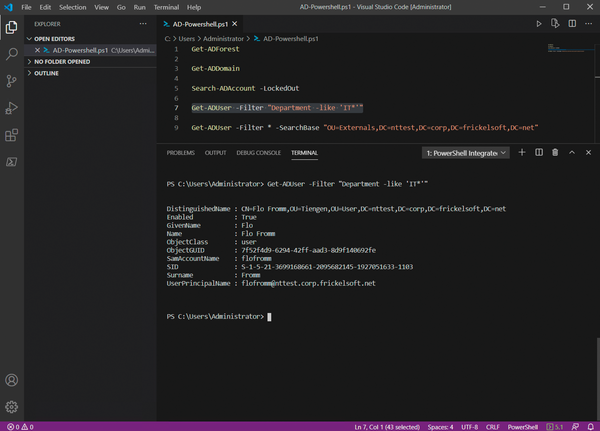The image size is (600, 431).
Task: Maximize the panel with the up chevron
Action: pyautogui.click(x=572, y=153)
